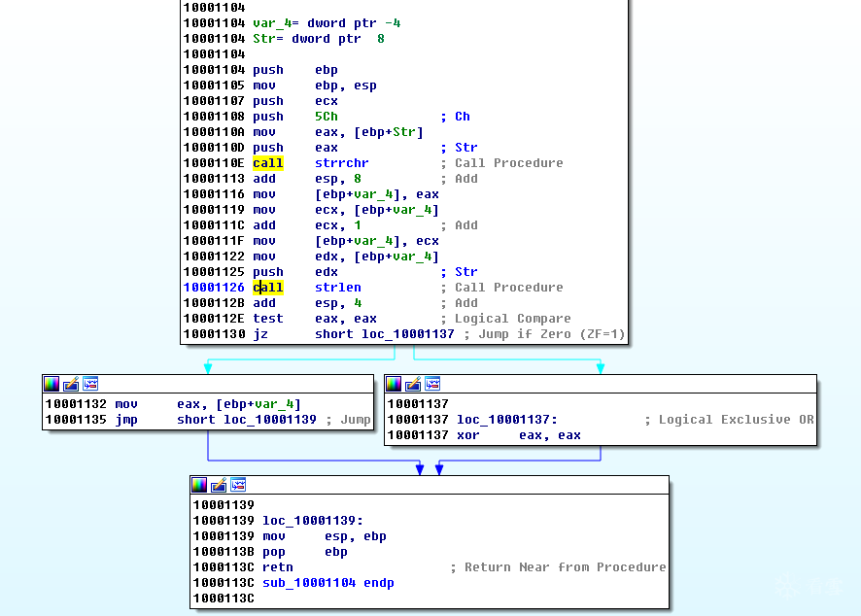Click the '; Ch' comment

pos(455,117)
